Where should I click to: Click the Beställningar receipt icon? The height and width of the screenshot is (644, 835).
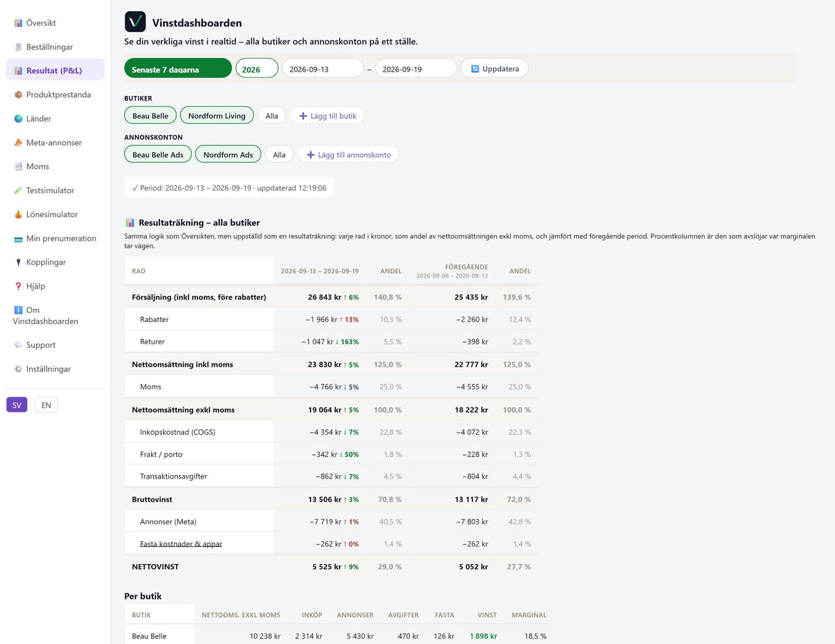pyautogui.click(x=18, y=47)
